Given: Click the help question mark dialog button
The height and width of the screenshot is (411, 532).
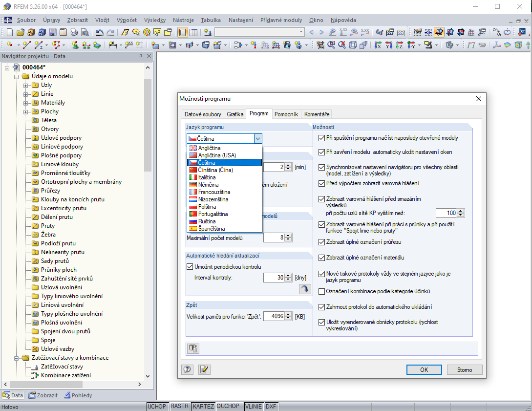Looking at the screenshot, I should [187, 369].
